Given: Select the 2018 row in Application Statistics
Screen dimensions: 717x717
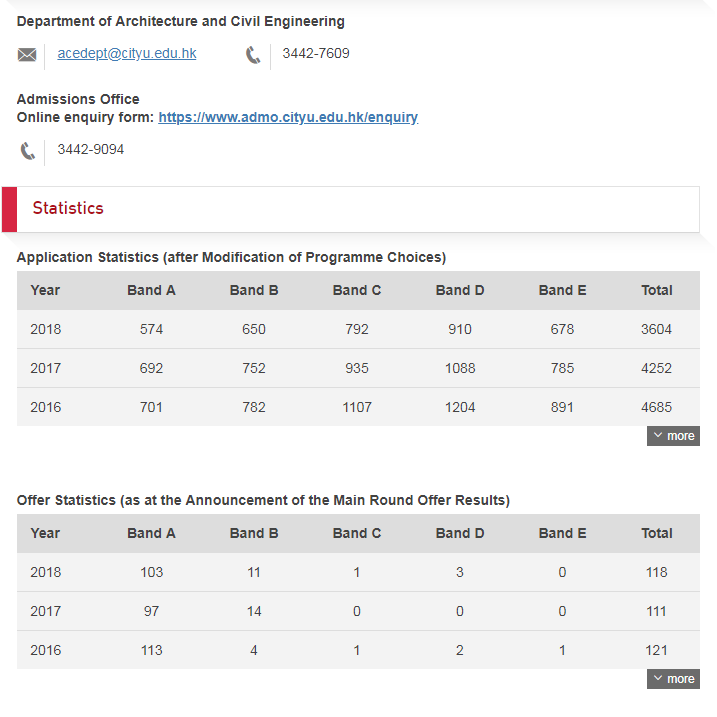Looking at the screenshot, I should click(x=358, y=329).
